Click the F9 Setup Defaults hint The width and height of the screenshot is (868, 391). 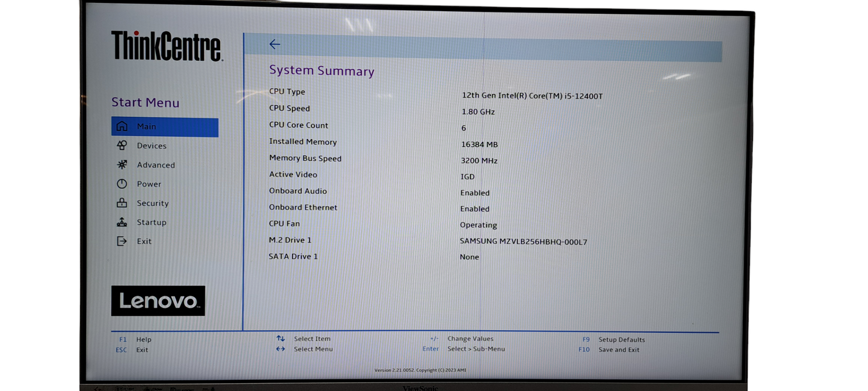pyautogui.click(x=613, y=340)
